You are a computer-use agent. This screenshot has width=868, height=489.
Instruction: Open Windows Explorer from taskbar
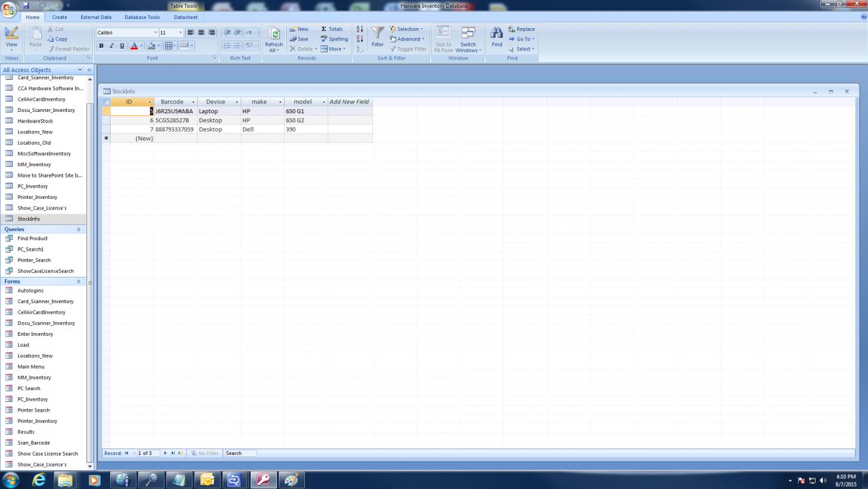point(65,480)
